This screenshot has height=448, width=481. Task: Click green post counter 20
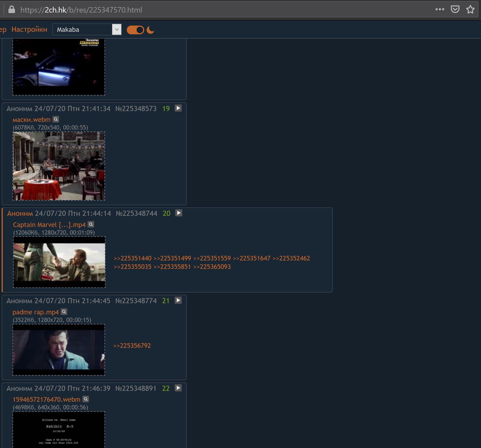click(x=166, y=213)
